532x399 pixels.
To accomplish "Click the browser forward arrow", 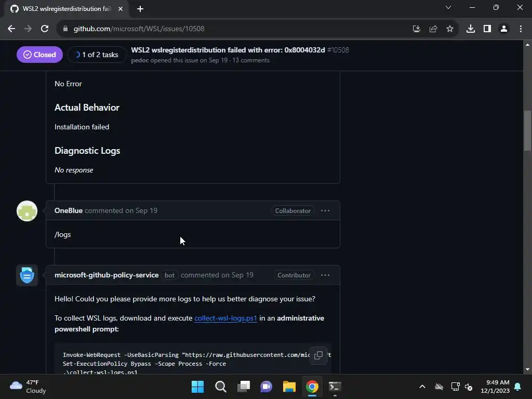I will (28, 29).
